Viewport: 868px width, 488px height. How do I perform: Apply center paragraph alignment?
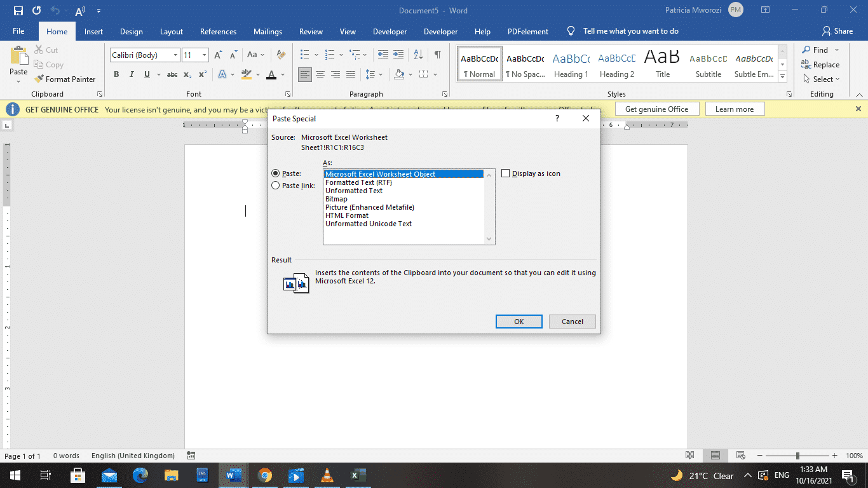[x=321, y=74]
